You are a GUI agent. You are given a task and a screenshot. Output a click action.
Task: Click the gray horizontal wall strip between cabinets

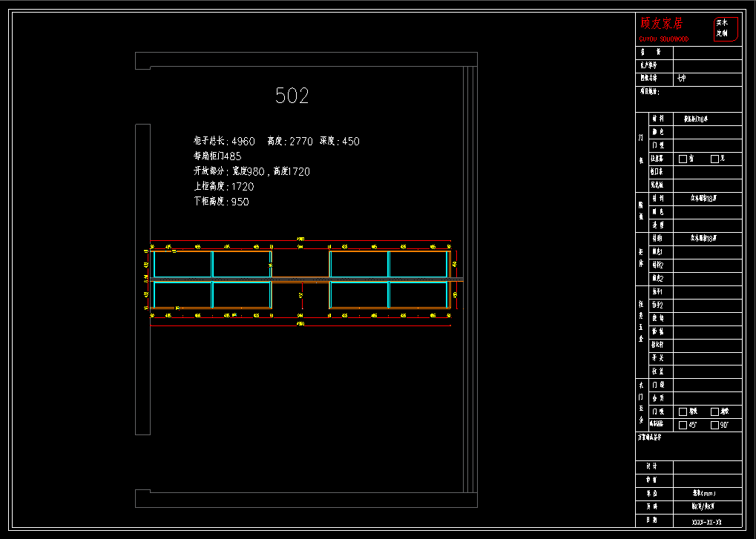[x=300, y=280]
